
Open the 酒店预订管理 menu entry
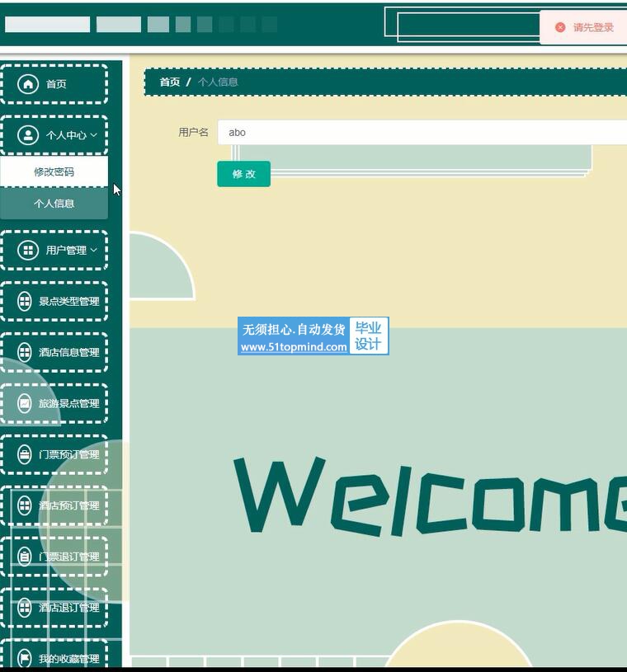(x=54, y=505)
